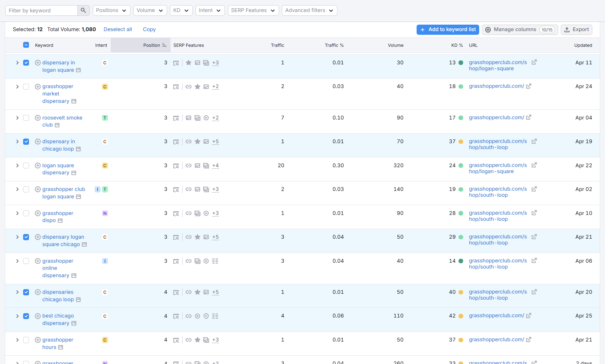Click the orange KD dot in 'best chicago dispensary' row
Viewport: 605px width, 364px height.
[x=461, y=316]
